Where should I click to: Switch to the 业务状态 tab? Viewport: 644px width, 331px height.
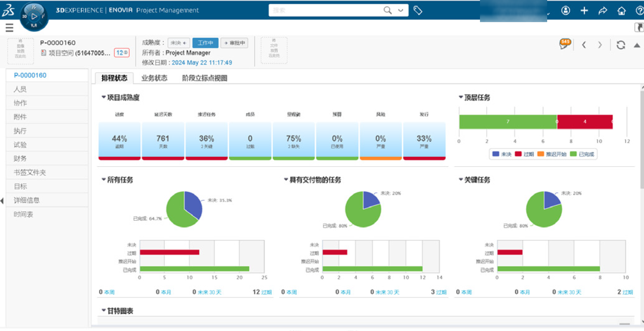click(154, 78)
